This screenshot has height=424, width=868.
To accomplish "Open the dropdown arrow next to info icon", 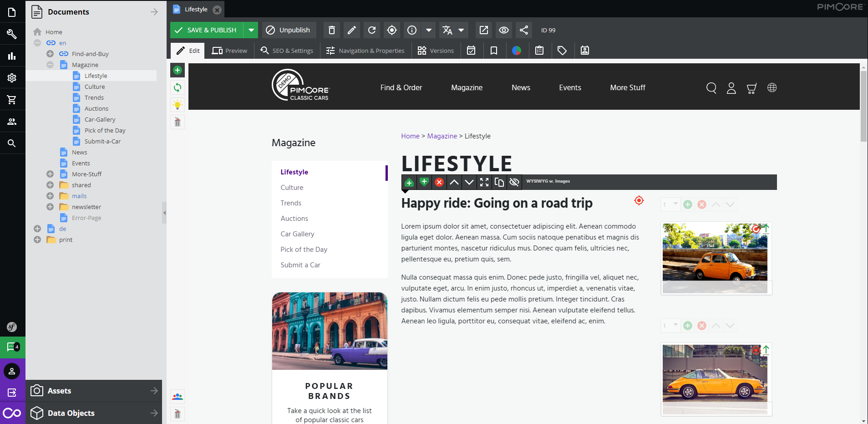I will (x=429, y=30).
